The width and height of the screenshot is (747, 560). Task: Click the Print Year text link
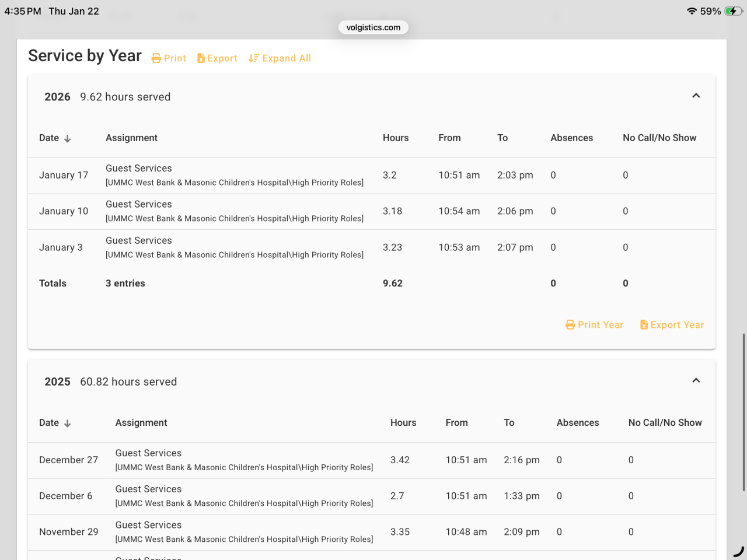(x=601, y=325)
